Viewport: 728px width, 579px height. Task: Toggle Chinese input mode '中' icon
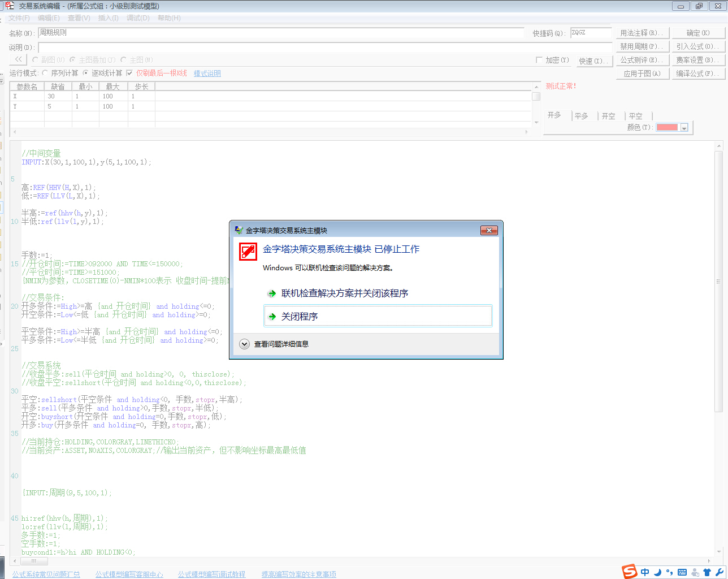click(645, 572)
